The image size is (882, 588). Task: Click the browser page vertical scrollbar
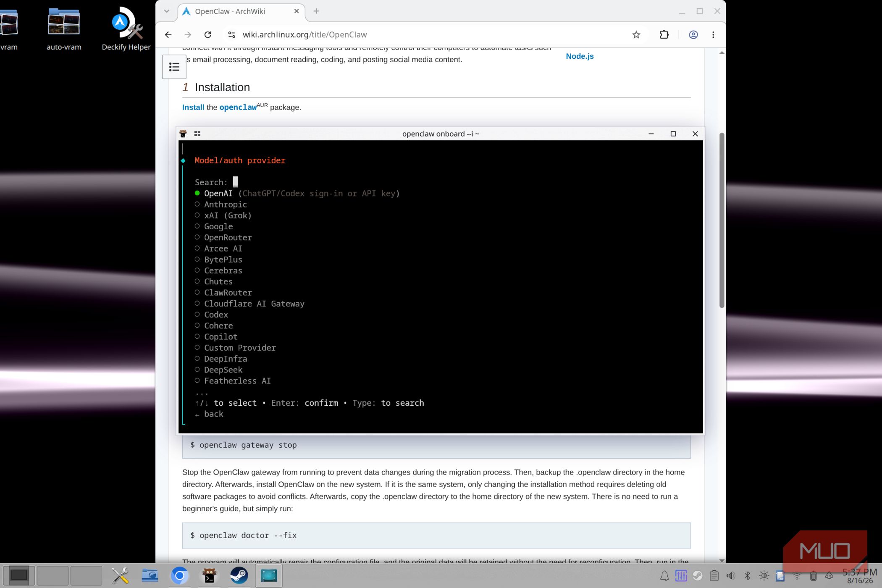[722, 220]
